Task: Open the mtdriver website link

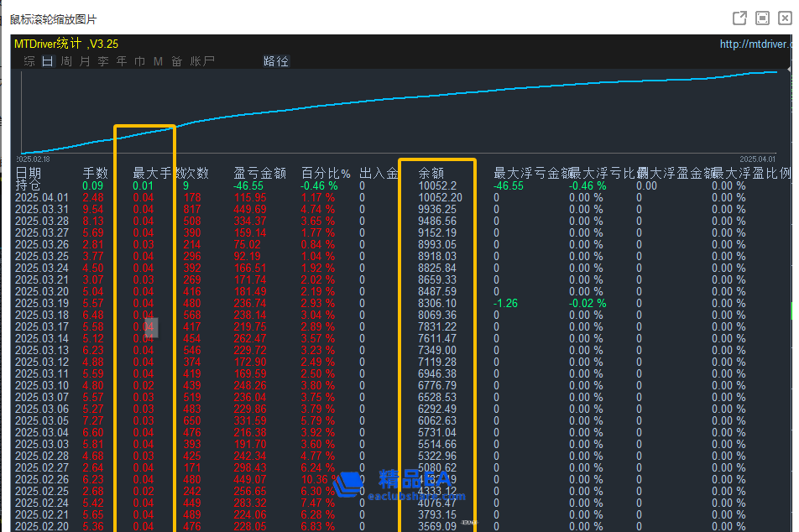Action: tap(755, 44)
